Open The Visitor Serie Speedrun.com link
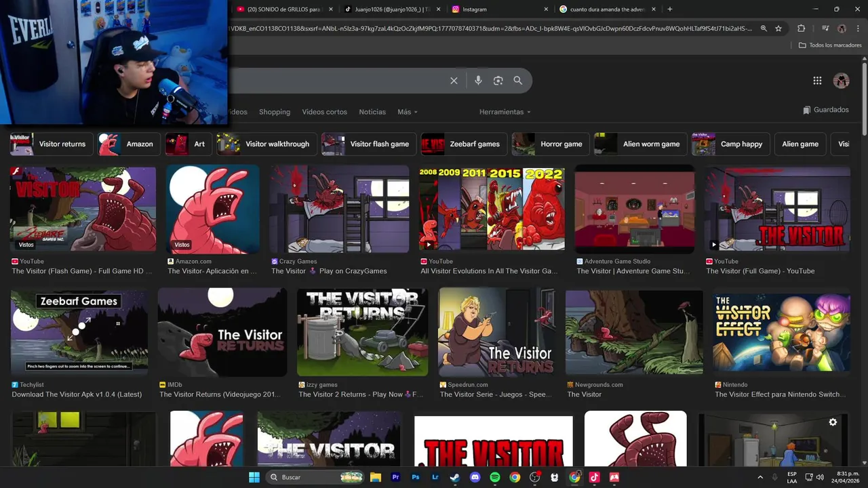The width and height of the screenshot is (868, 488). [496, 394]
